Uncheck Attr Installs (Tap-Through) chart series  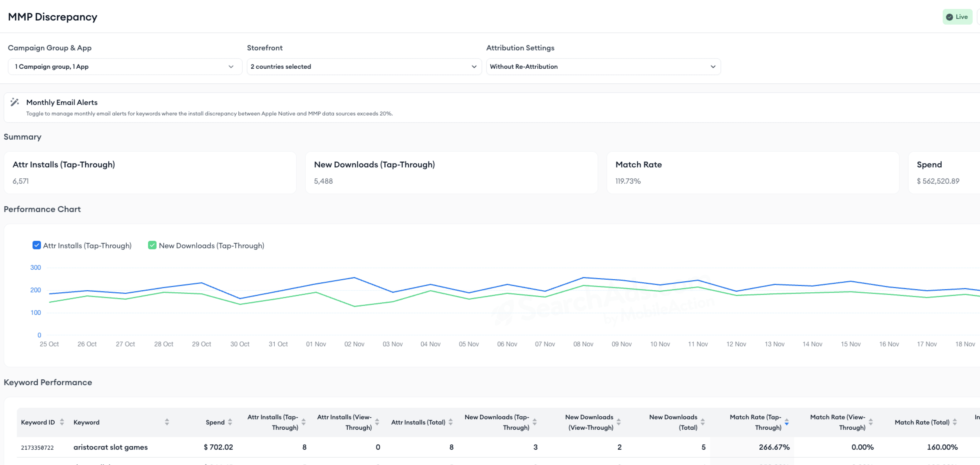[x=36, y=245]
